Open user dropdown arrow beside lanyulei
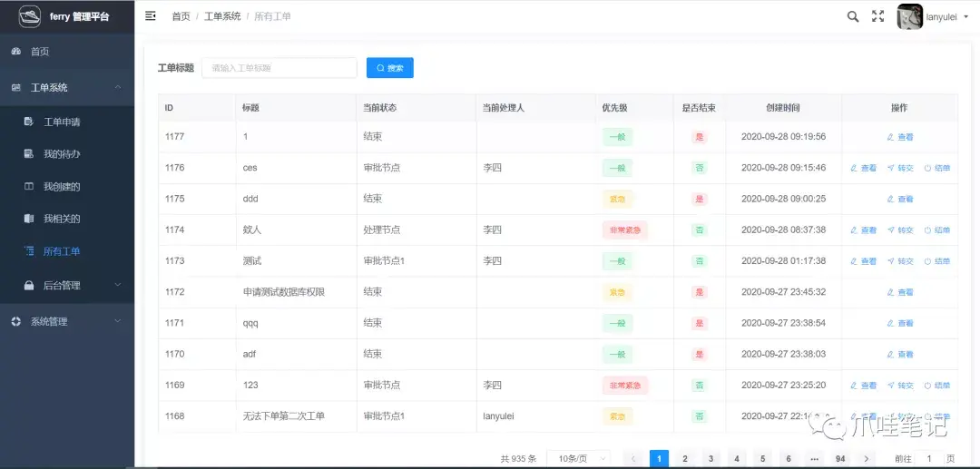 pyautogui.click(x=965, y=17)
